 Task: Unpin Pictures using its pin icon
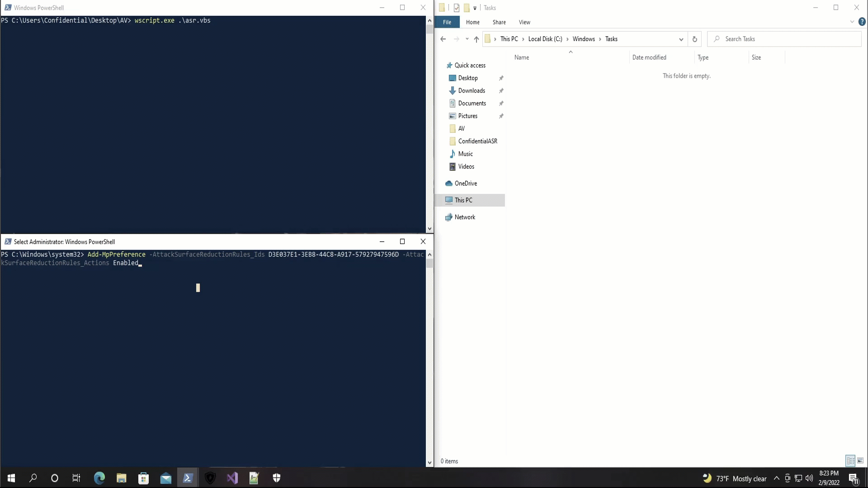tap(501, 116)
